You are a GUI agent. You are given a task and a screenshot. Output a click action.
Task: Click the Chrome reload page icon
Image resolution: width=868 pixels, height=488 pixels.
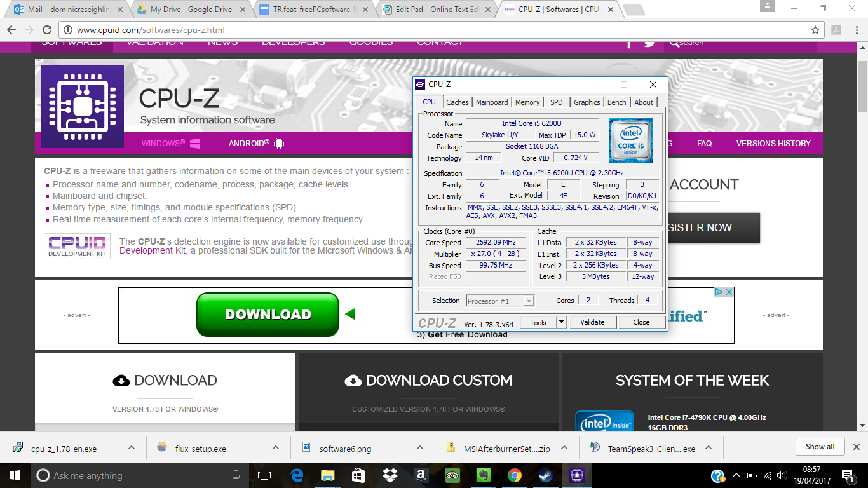[47, 30]
